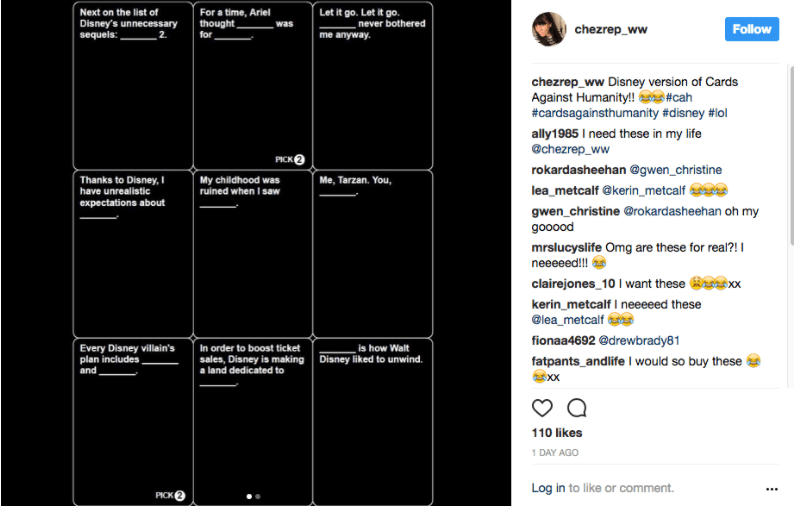
Task: Open the @drewbrady81 mention link
Action: (639, 340)
